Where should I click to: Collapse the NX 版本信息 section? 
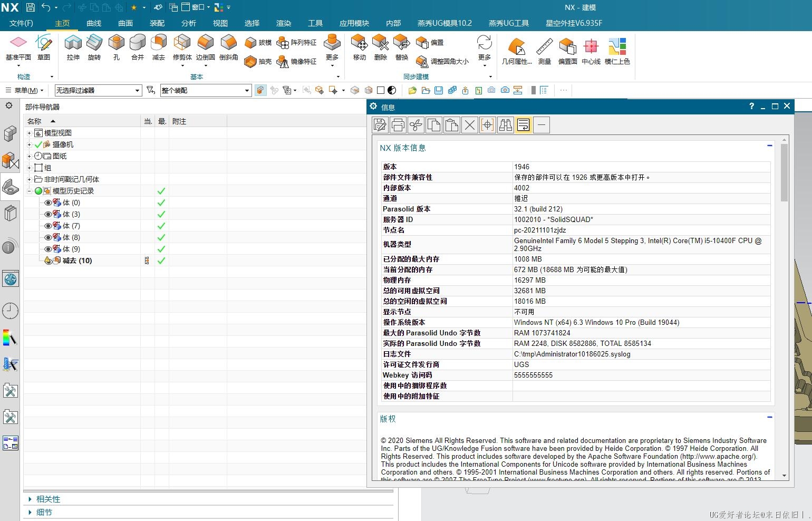[770, 146]
